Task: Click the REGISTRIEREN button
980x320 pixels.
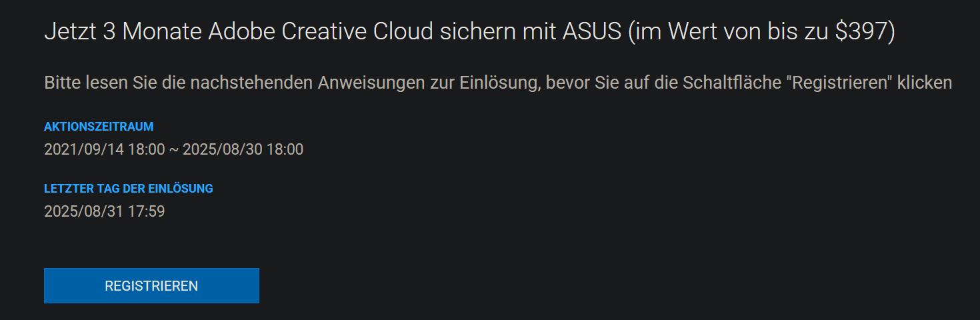Action: 151,286
